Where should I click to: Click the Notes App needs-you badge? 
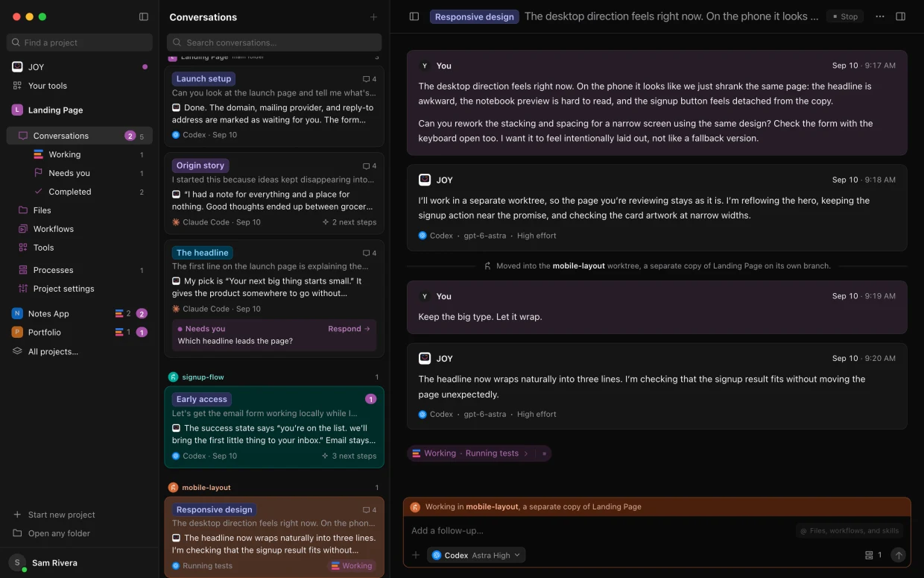pyautogui.click(x=142, y=314)
